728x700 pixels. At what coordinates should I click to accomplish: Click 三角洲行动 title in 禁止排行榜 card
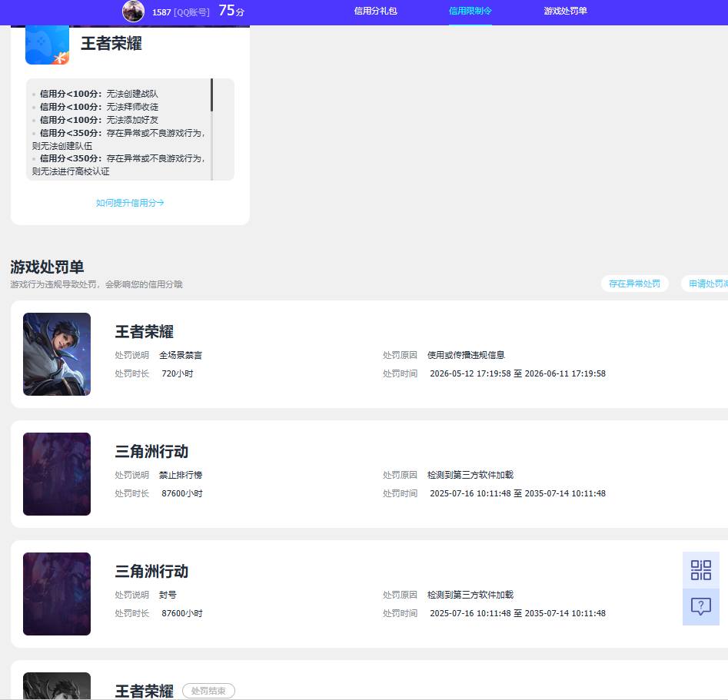151,452
